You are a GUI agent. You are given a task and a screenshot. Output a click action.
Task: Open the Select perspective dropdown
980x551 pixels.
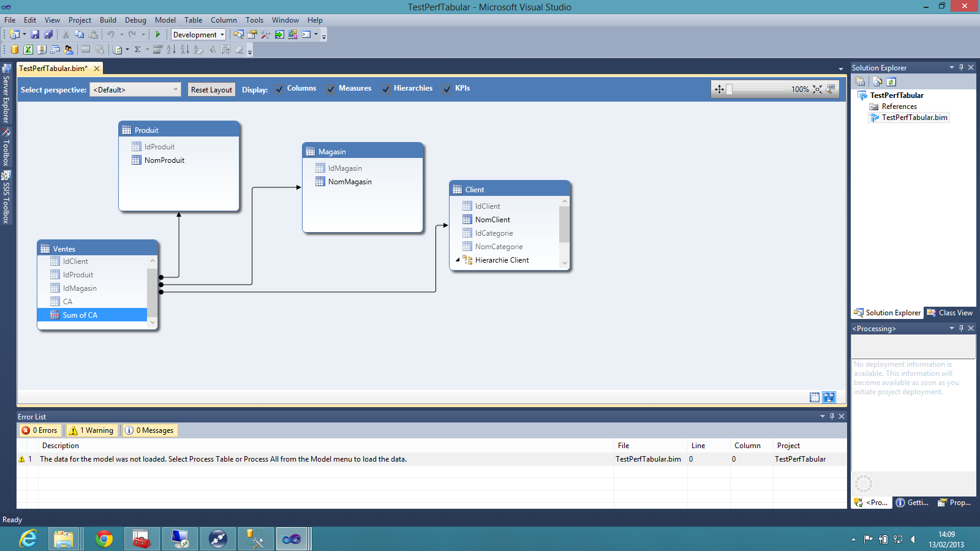135,90
